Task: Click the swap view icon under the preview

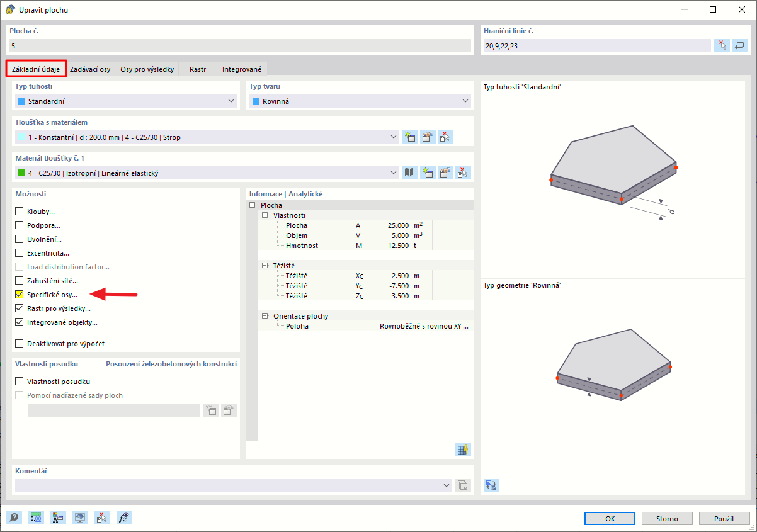Action: coord(491,485)
